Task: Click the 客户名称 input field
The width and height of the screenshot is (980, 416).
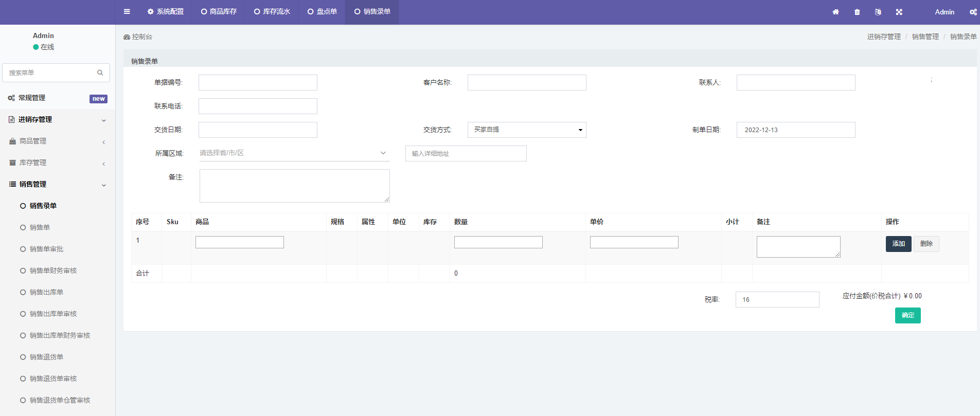Action: tap(526, 83)
